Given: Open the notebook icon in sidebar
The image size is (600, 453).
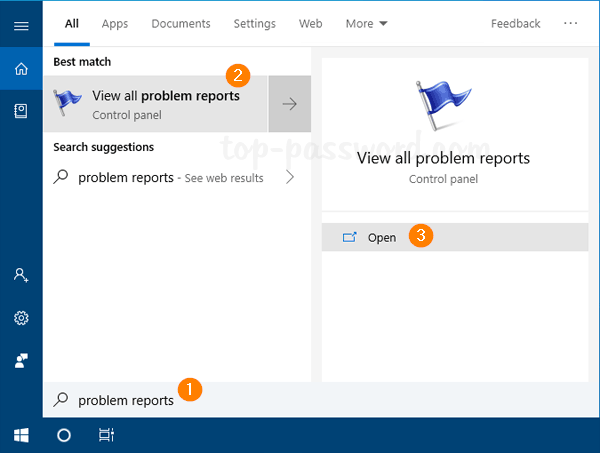Looking at the screenshot, I should click(x=21, y=112).
